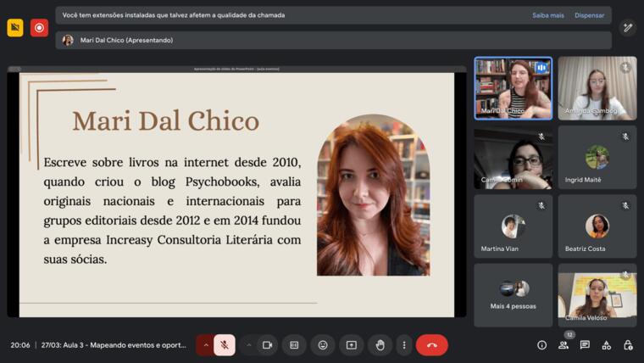Open the visual effects magic wand button

point(628,27)
